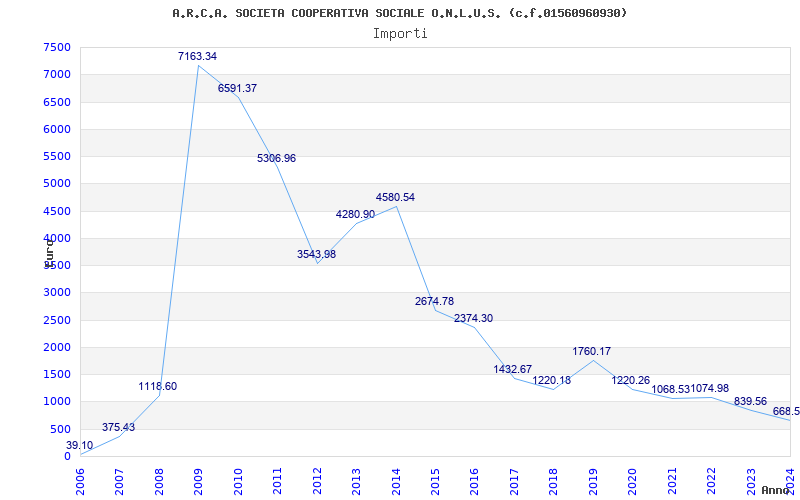Select the 7163.34 data label
The width and height of the screenshot is (800, 500).
coord(197,57)
